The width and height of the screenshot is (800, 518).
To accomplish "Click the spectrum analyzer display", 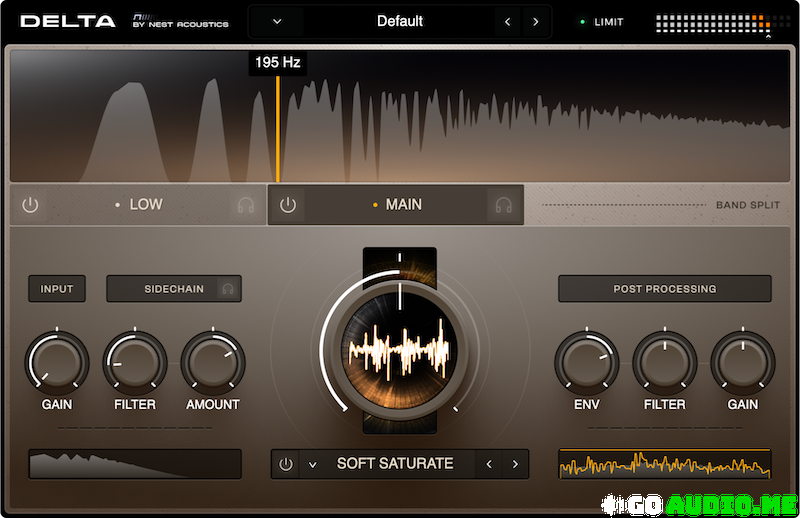I will pyautogui.click(x=400, y=116).
